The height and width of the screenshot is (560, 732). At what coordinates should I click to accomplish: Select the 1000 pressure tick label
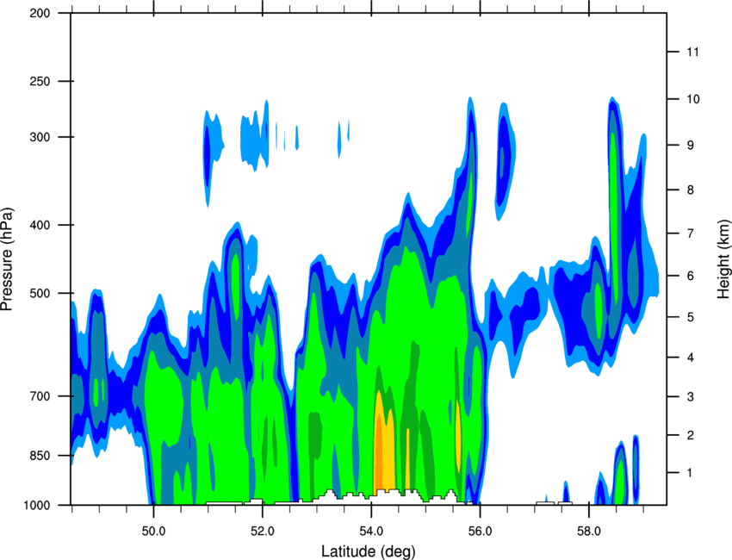coord(36,506)
